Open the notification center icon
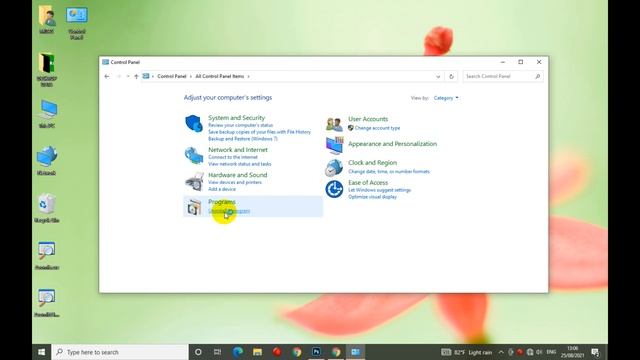The width and height of the screenshot is (640, 360). pos(595,352)
